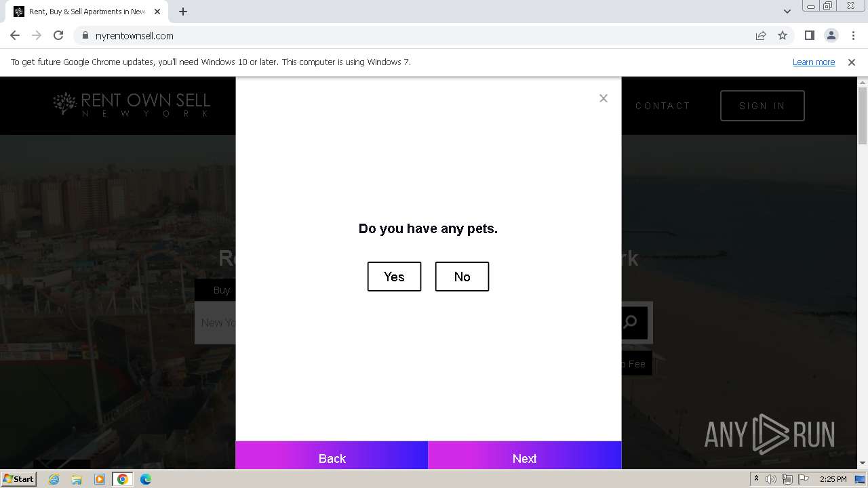View the site lock information icon

tap(85, 36)
